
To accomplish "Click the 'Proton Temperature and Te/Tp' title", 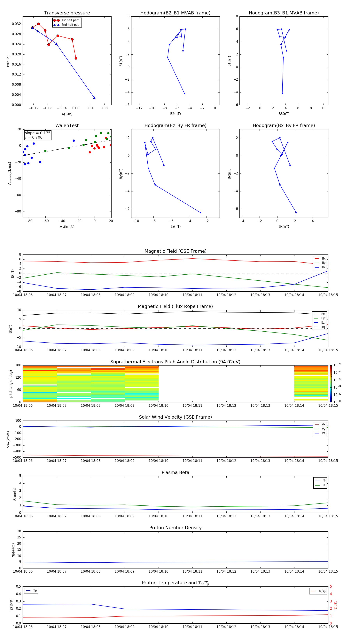I will [175, 583].
